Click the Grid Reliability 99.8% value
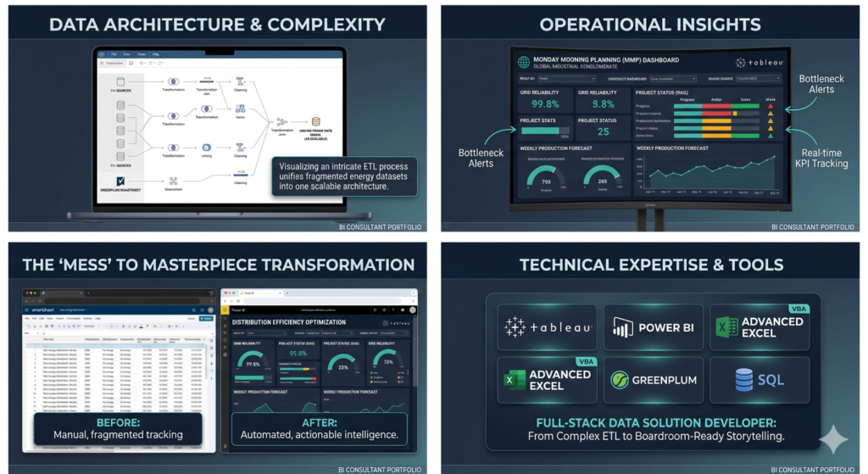Viewport: 868px width, 474px height. point(545,104)
